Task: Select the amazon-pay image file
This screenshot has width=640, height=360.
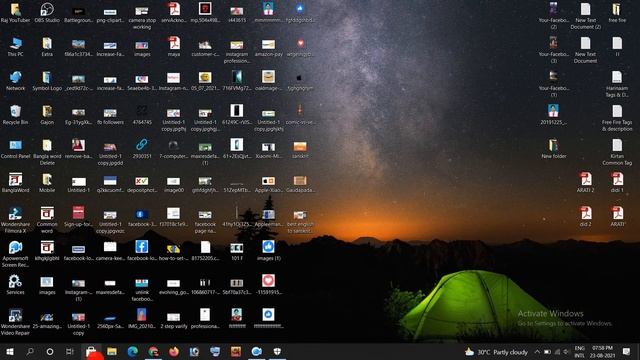Action: pyautogui.click(x=268, y=44)
